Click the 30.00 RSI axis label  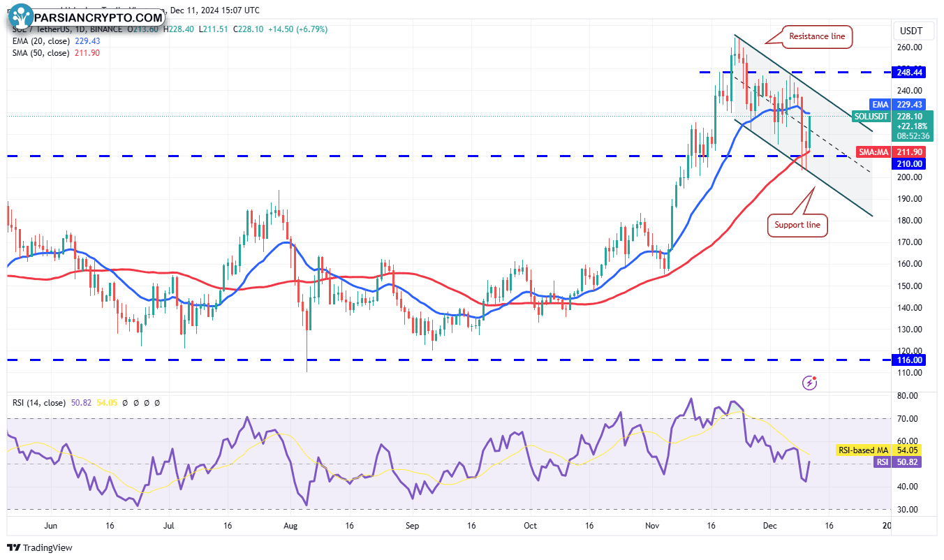(908, 510)
